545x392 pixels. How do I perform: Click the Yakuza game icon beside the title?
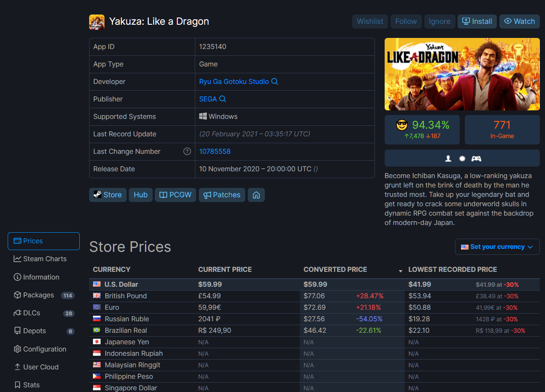click(x=97, y=22)
